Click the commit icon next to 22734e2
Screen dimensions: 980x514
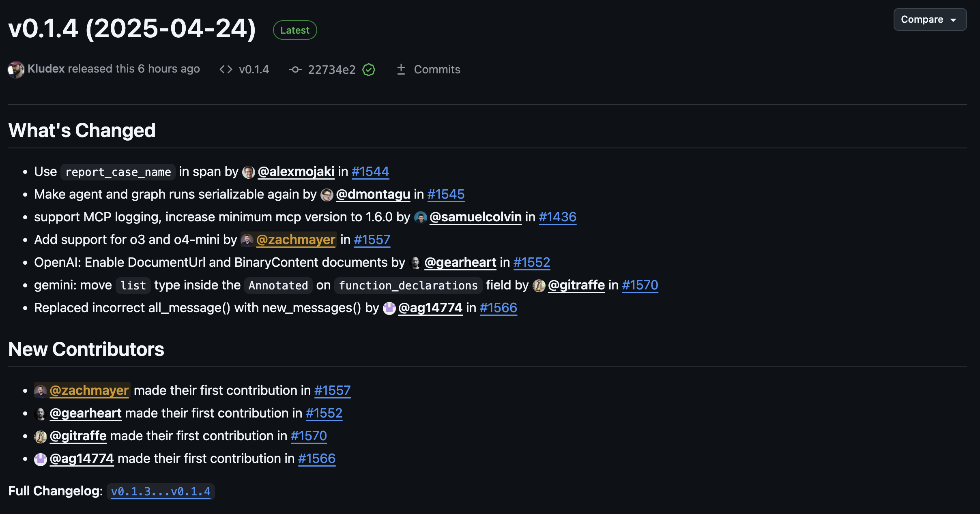[x=296, y=69]
